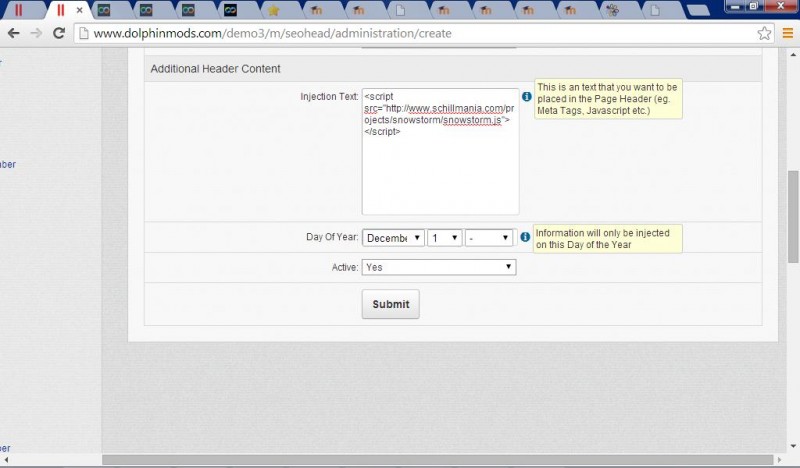800x468 pixels.
Task: Switch to the tab with the star favicon
Action: (273, 10)
